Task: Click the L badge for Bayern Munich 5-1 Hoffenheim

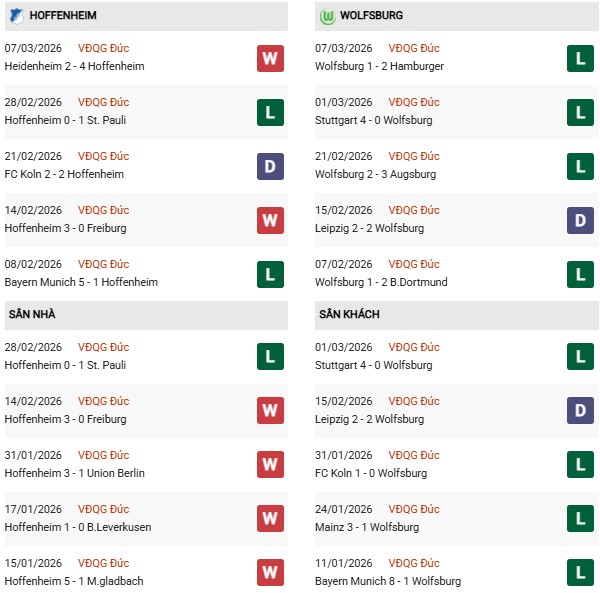Action: pos(270,274)
